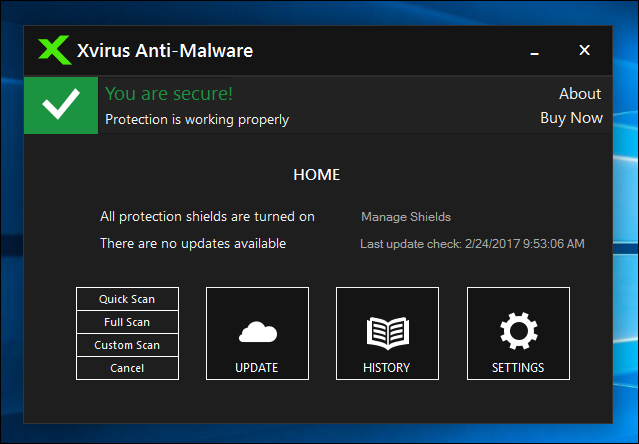Click the "You are secure!" status text

coord(169,94)
